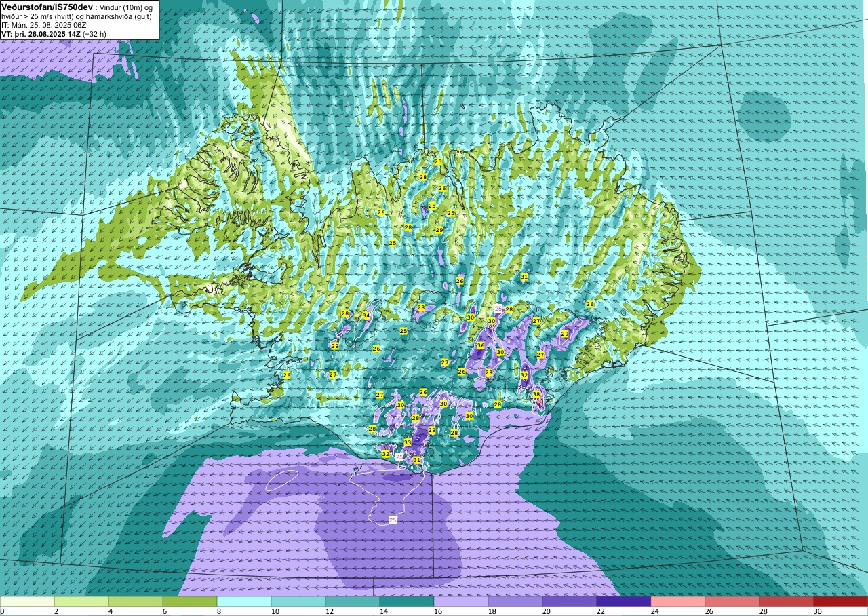
Task: Click the title text Veðurstofan/IS750dev
Action: click(x=47, y=6)
